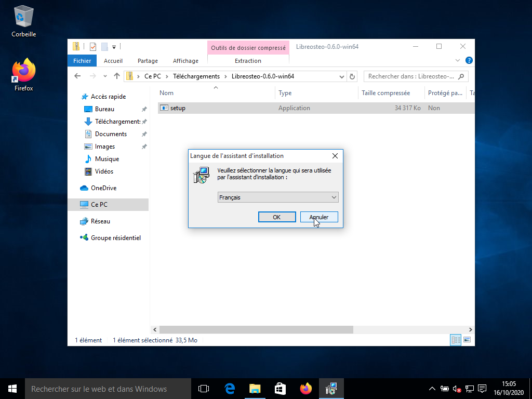The image size is (532, 399).
Task: Open the Vidéos folder in sidebar
Action: 104,171
